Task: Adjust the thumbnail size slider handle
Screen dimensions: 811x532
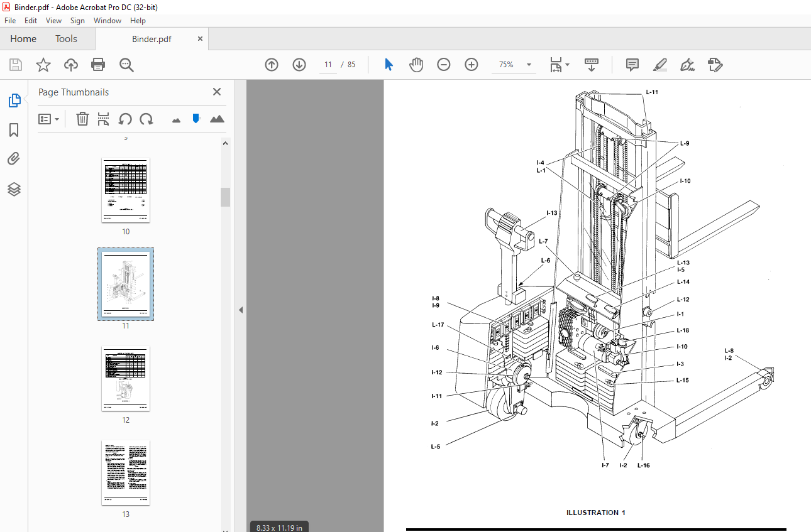Action: pyautogui.click(x=196, y=118)
